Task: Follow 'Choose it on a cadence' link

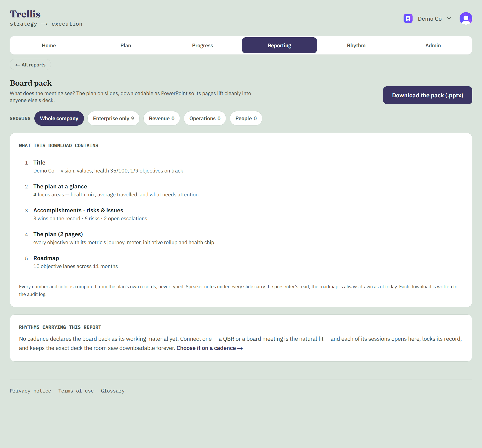Action: tap(210, 348)
